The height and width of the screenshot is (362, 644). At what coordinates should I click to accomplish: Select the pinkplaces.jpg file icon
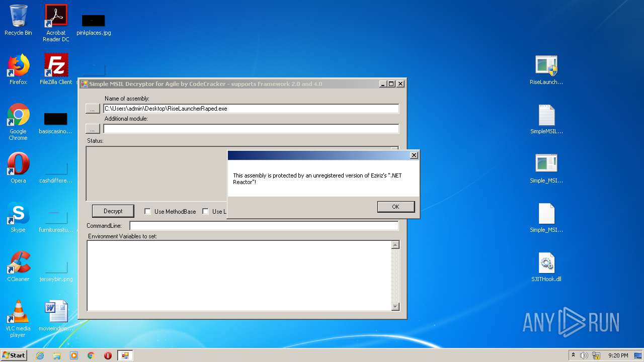tap(94, 24)
